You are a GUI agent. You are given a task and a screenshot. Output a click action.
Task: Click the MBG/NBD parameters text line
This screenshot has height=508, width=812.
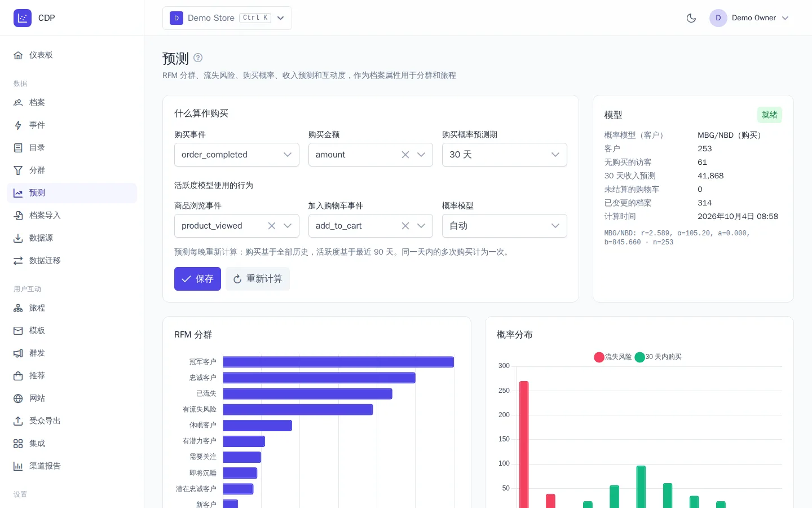(677, 238)
